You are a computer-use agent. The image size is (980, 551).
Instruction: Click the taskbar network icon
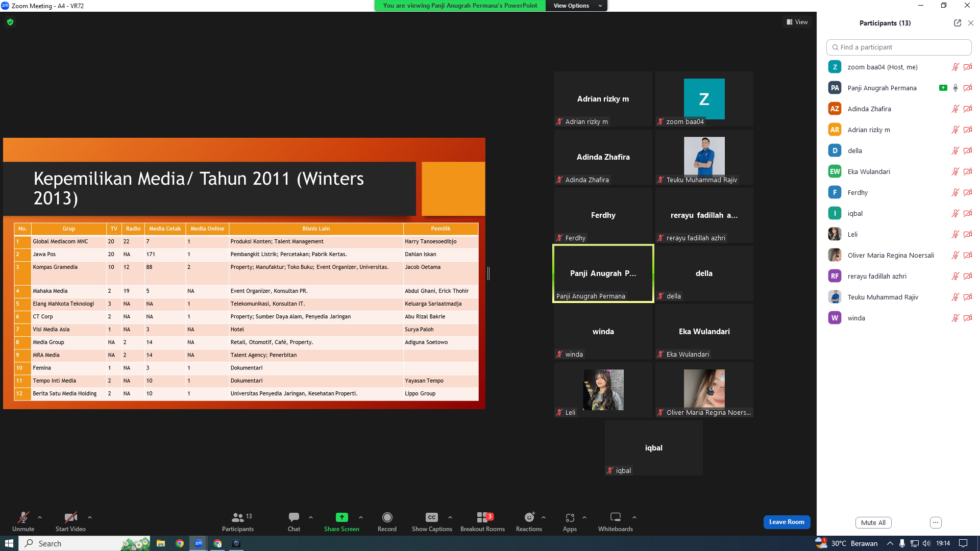915,543
